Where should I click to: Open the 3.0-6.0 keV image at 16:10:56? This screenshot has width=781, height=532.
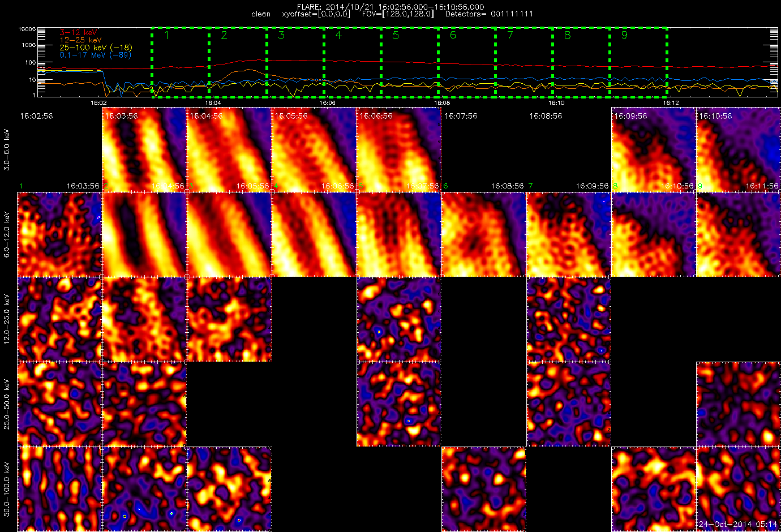[739, 149]
